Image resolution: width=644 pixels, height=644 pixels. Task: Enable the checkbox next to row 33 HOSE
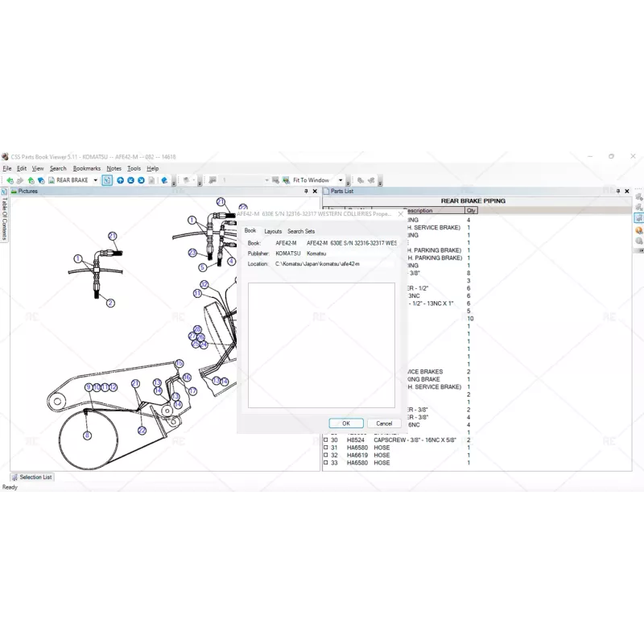pos(325,462)
